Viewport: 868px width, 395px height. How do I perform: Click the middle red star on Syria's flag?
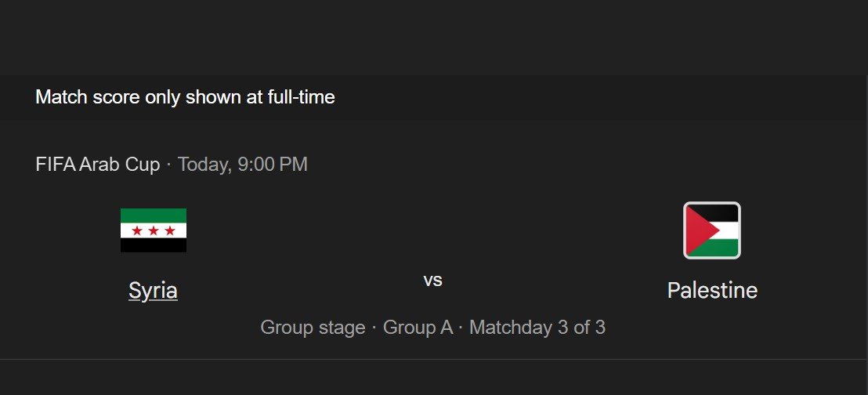point(154,230)
